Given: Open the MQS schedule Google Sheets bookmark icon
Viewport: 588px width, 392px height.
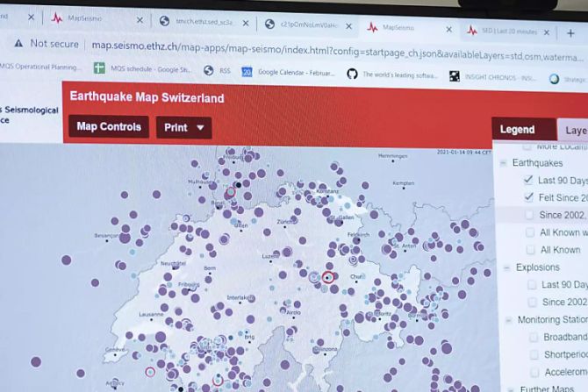Looking at the screenshot, I should tap(99, 68).
